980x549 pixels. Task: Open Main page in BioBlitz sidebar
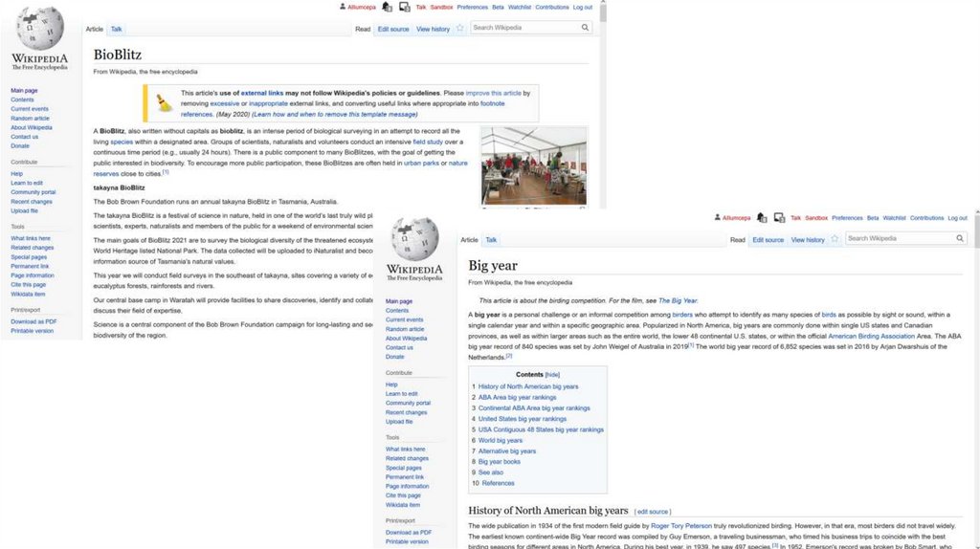[x=24, y=91]
